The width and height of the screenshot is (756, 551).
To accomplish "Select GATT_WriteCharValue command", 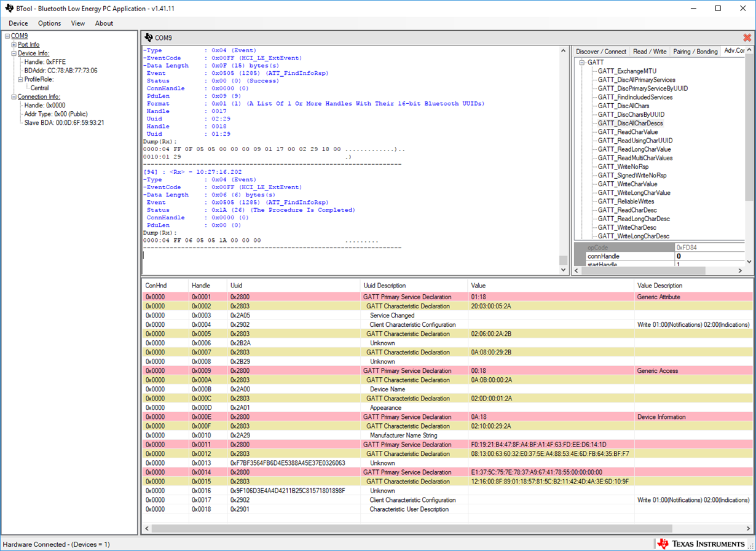I will [x=628, y=184].
